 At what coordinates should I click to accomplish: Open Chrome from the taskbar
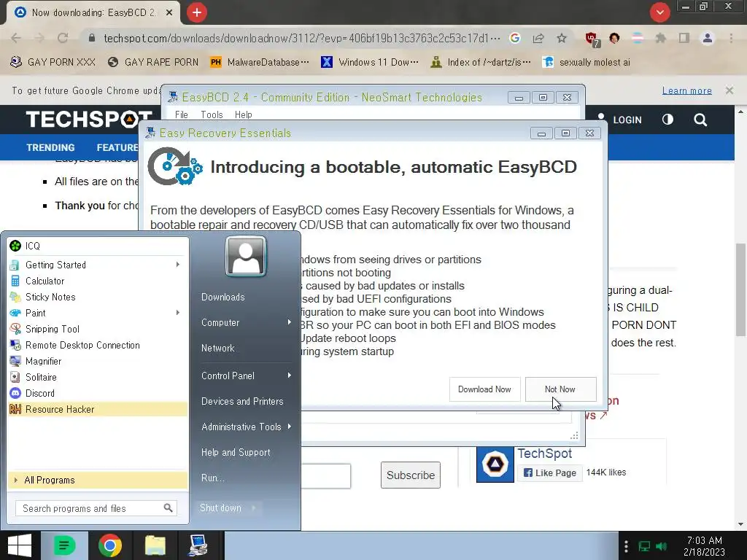(110, 545)
